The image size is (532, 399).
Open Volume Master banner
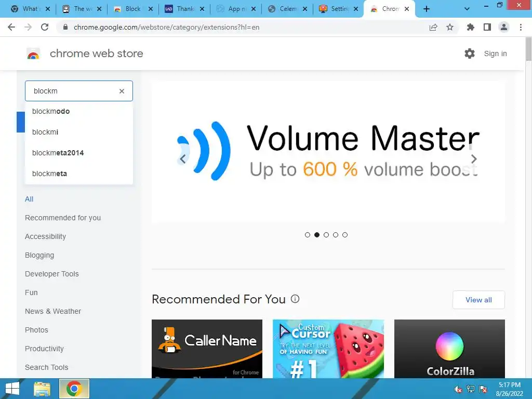click(328, 151)
